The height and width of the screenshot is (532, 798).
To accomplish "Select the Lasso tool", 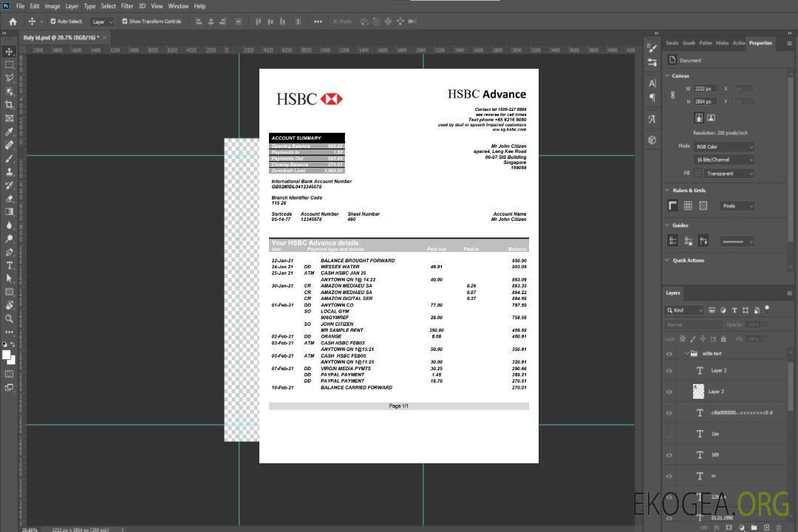I will point(9,78).
